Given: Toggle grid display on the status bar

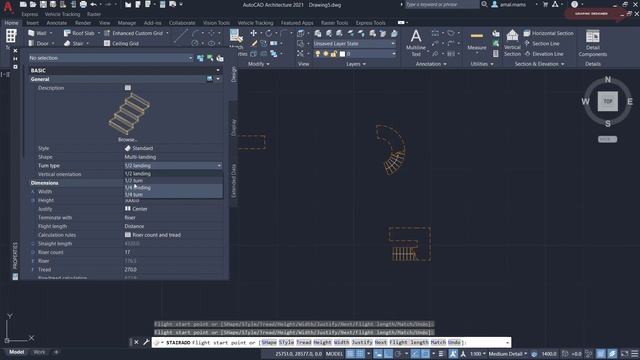Looking at the screenshot, I should pyautogui.click(x=350, y=353).
